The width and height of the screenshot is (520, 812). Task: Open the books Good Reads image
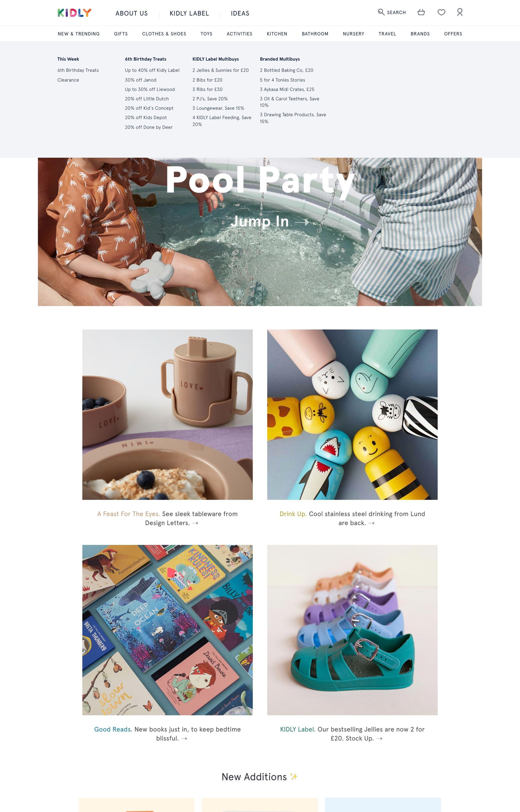click(x=167, y=630)
